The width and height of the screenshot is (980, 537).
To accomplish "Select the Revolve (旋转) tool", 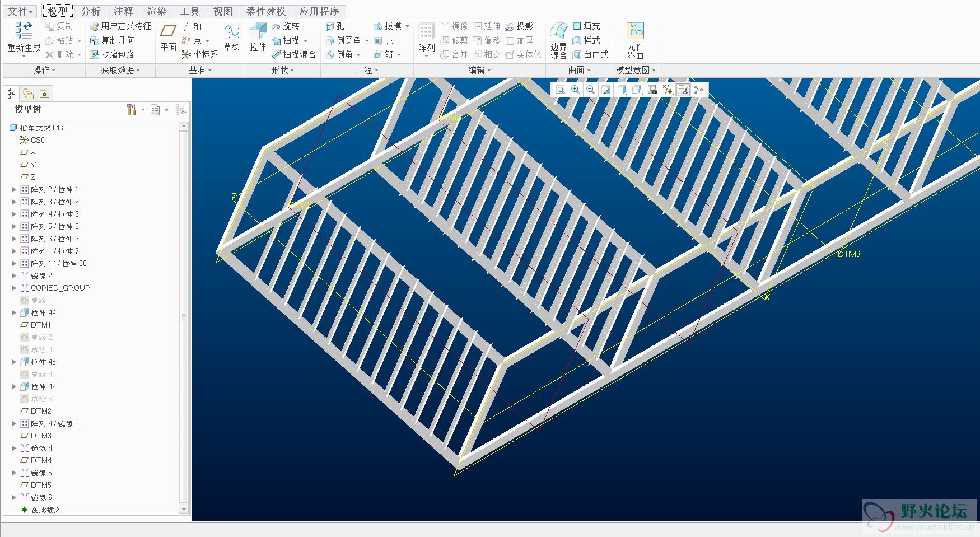I will point(286,26).
